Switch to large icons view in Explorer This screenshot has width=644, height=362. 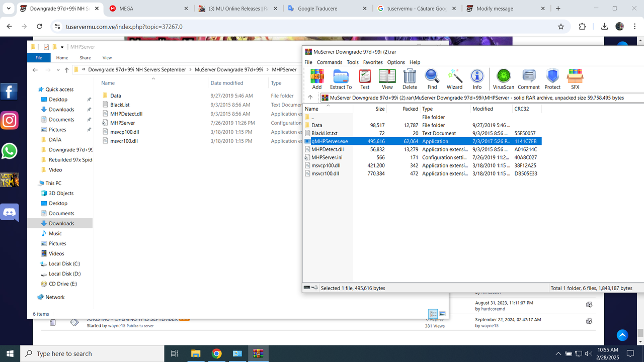(442, 314)
